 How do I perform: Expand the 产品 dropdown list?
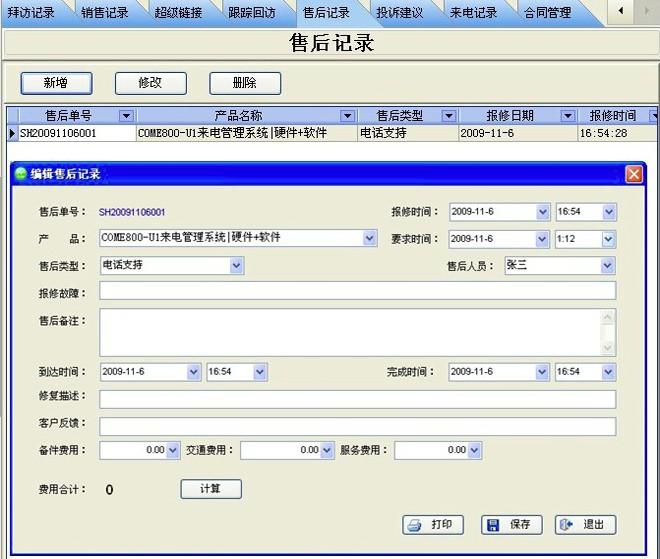pos(370,239)
